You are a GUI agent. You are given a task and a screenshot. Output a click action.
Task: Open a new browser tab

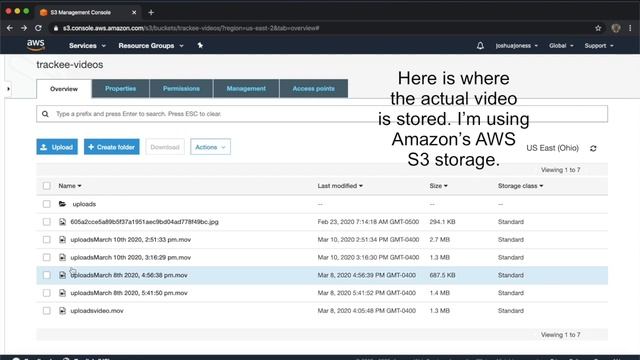[x=151, y=12]
